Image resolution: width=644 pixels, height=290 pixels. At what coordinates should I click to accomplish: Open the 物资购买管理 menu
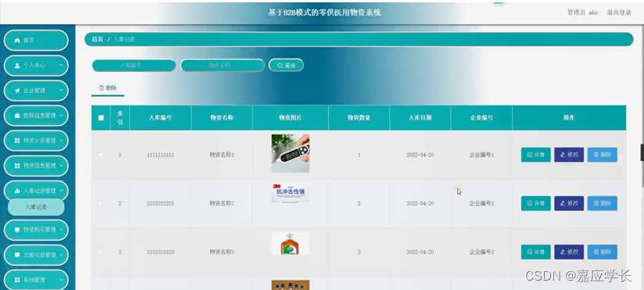coord(36,230)
